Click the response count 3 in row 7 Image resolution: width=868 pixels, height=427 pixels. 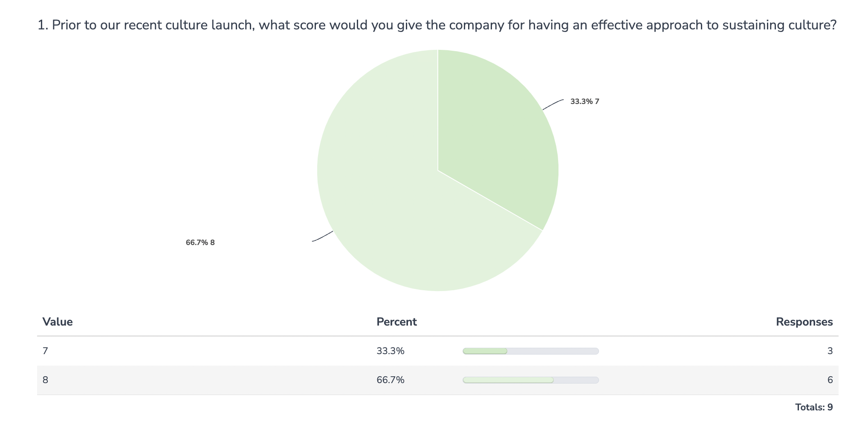[830, 351]
